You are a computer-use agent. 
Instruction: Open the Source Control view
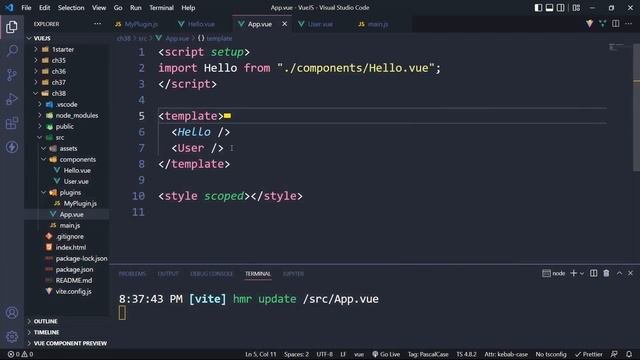pyautogui.click(x=12, y=75)
